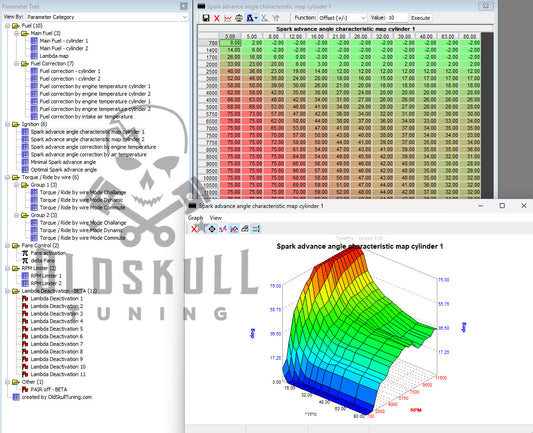
Task: Toggle the blue-red filled chart icon
Action: pyautogui.click(x=234, y=229)
